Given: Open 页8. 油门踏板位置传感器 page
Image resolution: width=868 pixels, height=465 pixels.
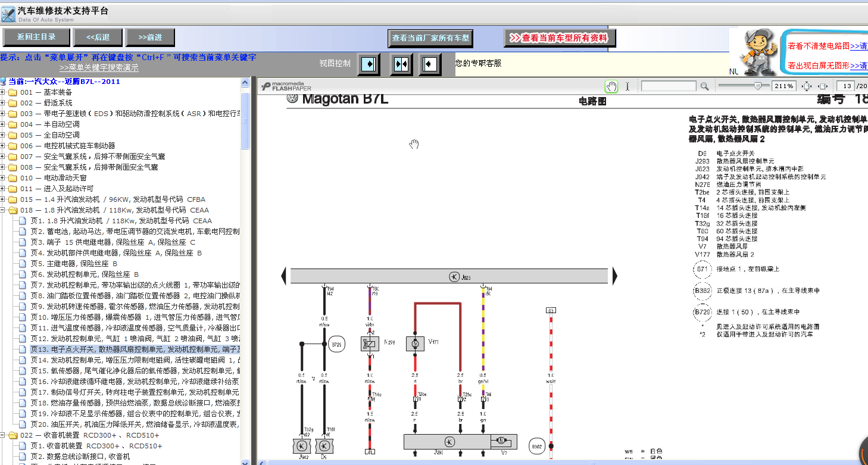Looking at the screenshot, I should click(135, 296).
